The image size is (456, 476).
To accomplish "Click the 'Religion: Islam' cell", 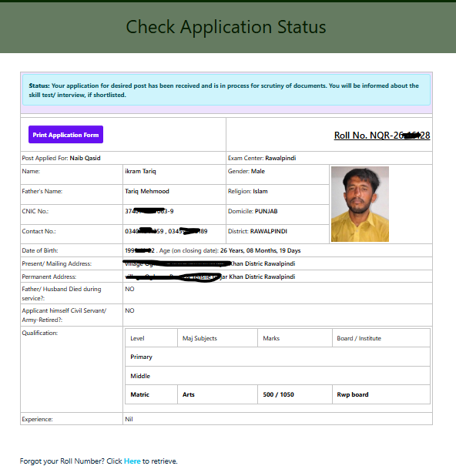I will click(x=277, y=194).
